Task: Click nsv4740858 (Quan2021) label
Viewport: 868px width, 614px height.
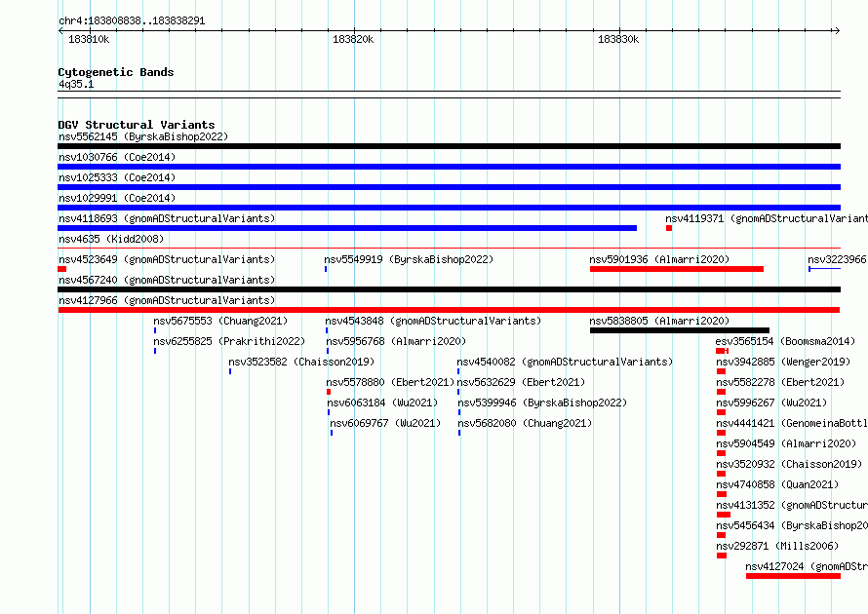Action: [777, 484]
